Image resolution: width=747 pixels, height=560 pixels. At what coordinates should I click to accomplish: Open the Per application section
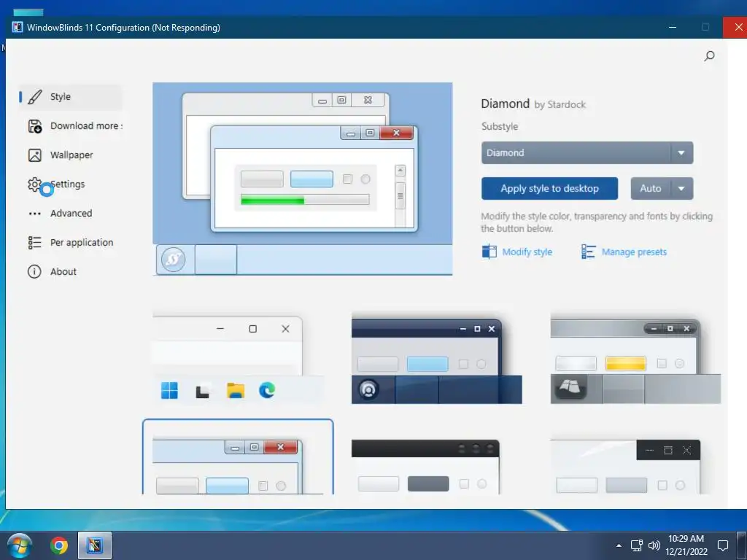coord(71,242)
